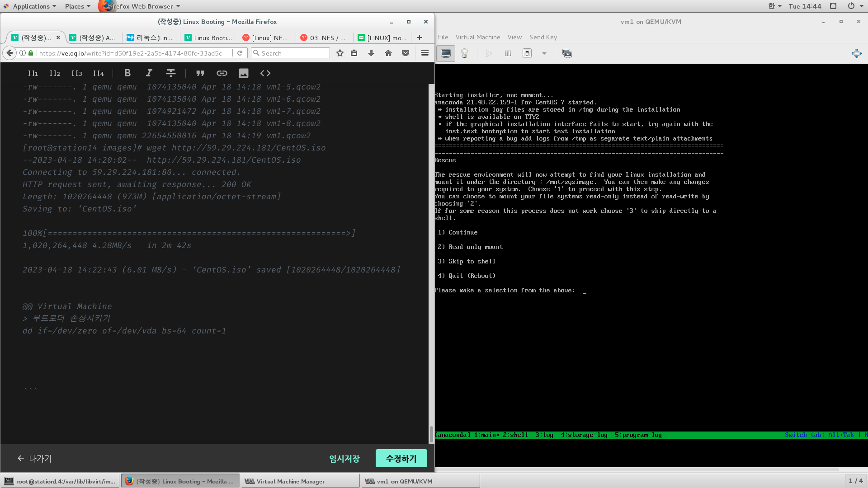Open the Places menu
Screen dimensions: 868x488
click(77, 6)
